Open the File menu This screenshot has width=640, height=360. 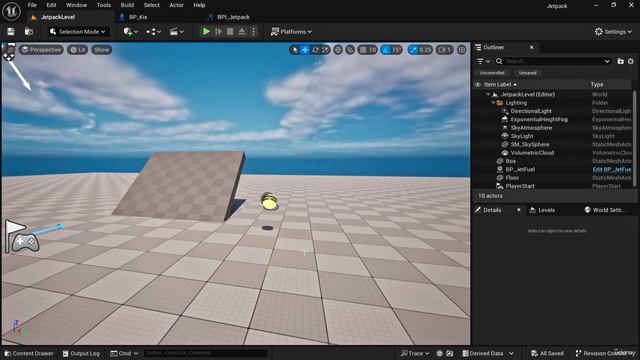[32, 5]
